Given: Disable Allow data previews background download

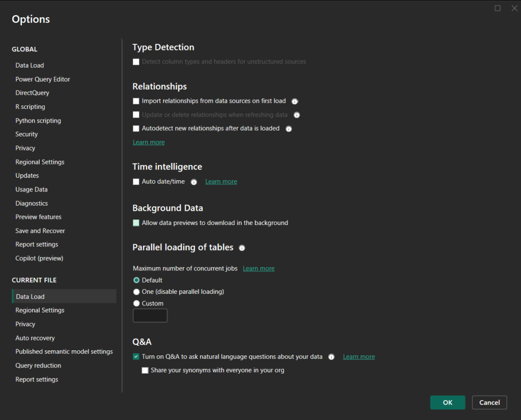Looking at the screenshot, I should tap(136, 222).
